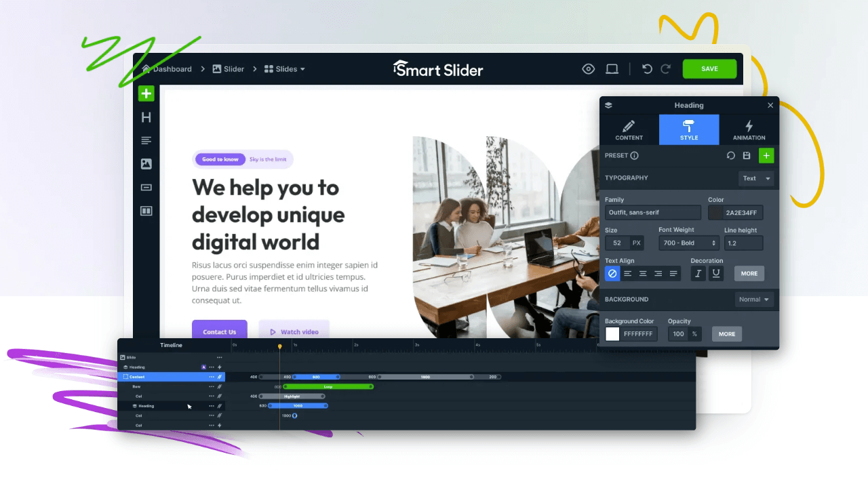
Task: Select the Row layer in timeline
Action: 172,386
